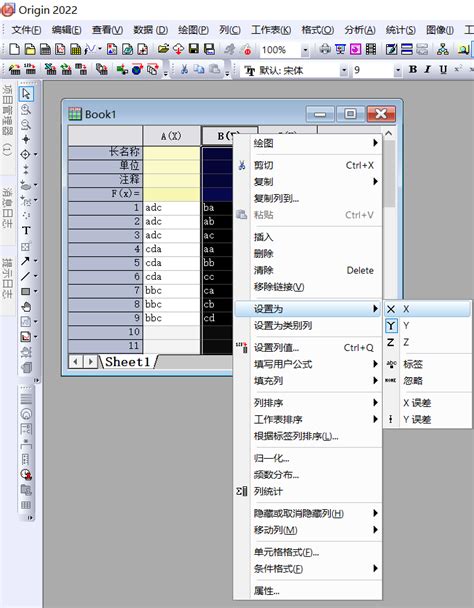Open the 分析(A) menu
Image resolution: width=474 pixels, height=608 pixels.
[360, 30]
